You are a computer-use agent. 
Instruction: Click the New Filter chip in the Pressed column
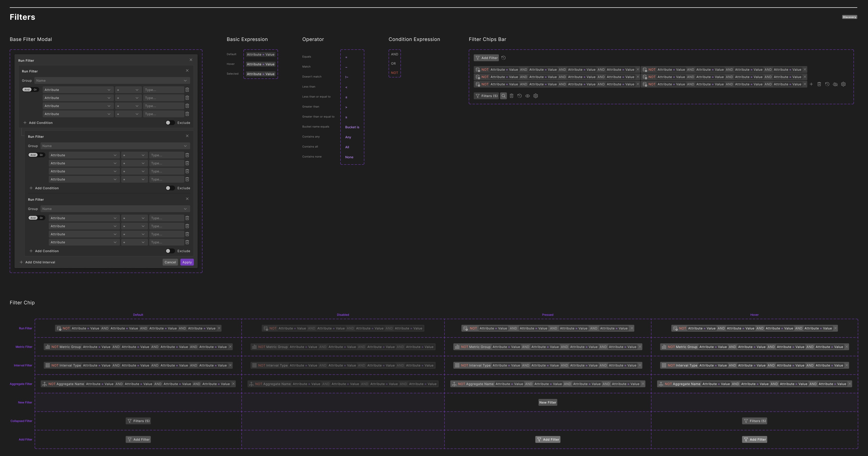pyautogui.click(x=548, y=402)
